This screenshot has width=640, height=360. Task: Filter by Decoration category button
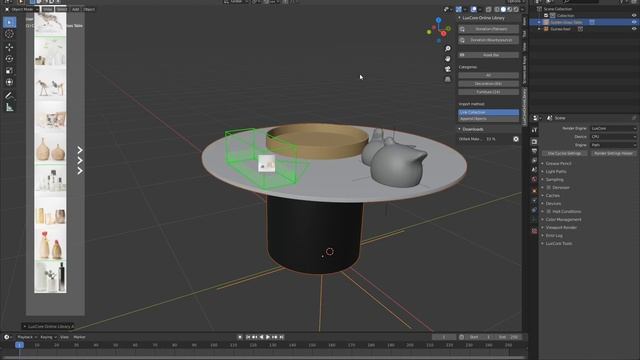(488, 84)
